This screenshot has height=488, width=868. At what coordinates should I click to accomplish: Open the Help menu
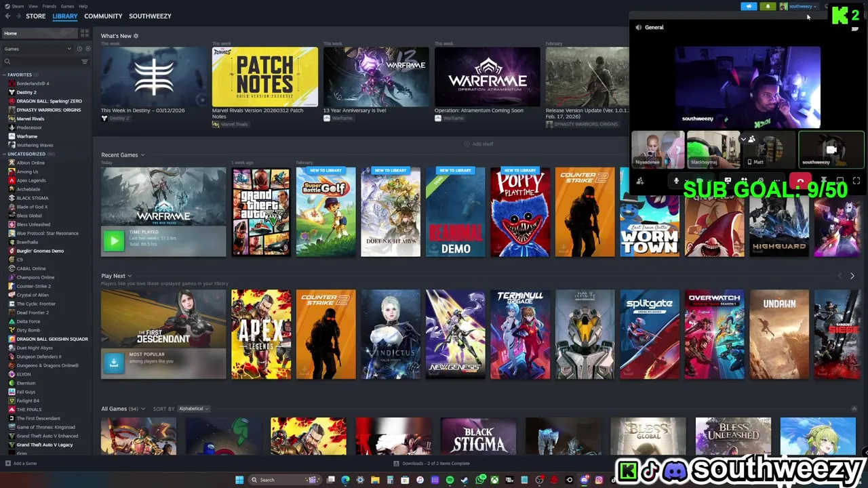[x=83, y=6]
